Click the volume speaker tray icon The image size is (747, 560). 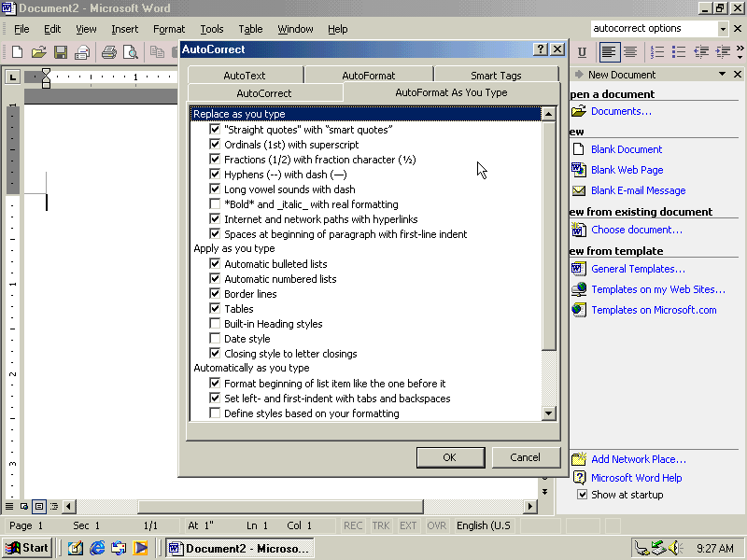tap(675, 548)
